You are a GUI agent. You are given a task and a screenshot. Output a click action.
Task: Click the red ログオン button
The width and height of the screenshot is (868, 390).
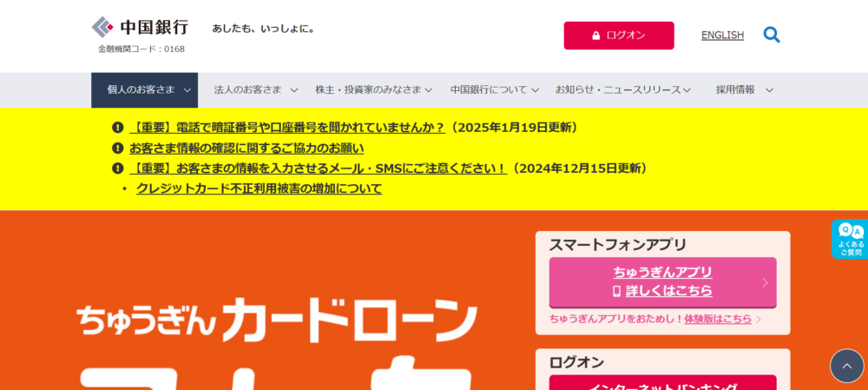pyautogui.click(x=619, y=36)
